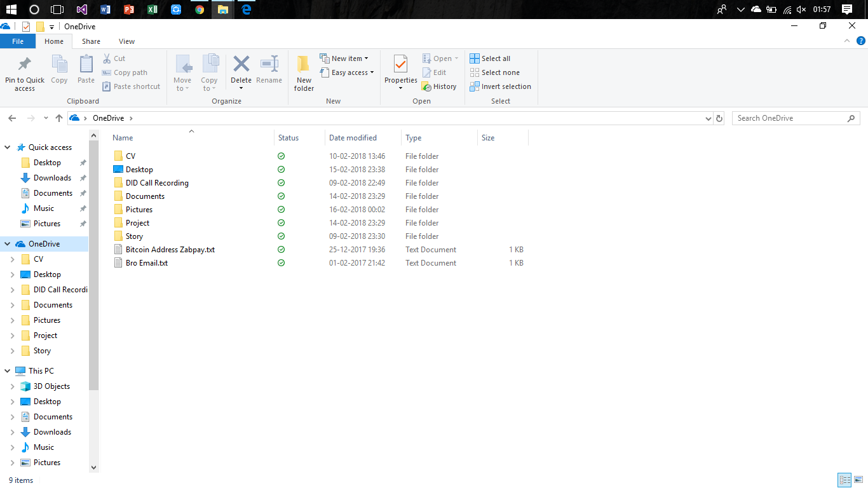Open the Help question mark icon
This screenshot has height=488, width=868.
coord(861,41)
